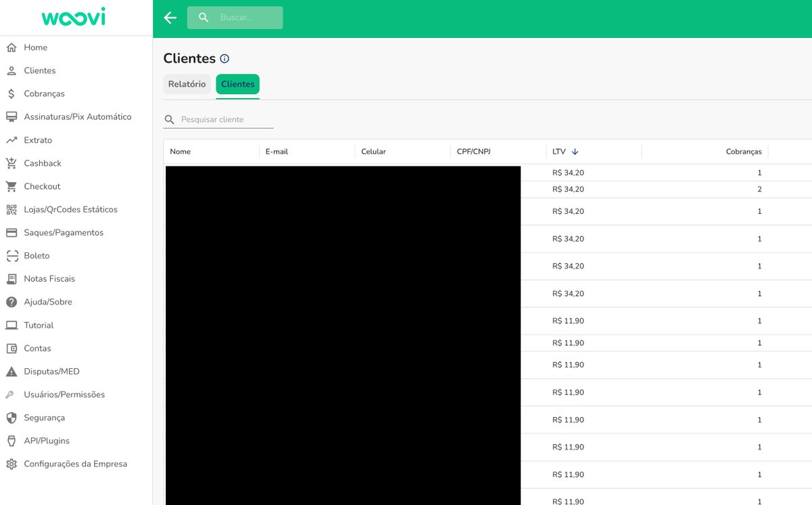Open the Ajuda/Sobre sidebar entry
The height and width of the screenshot is (505, 812).
[x=76, y=302]
